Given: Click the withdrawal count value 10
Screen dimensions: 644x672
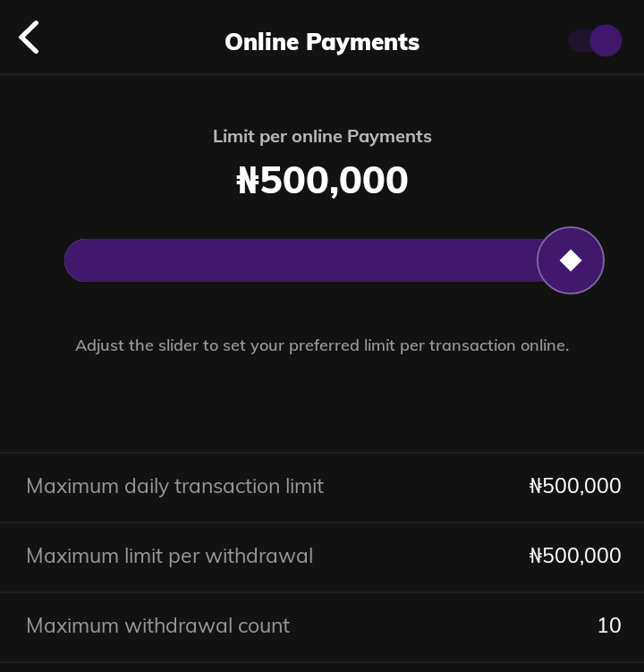Looking at the screenshot, I should click(609, 625).
